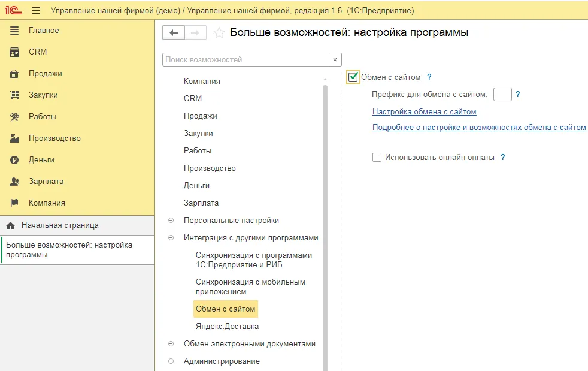Select Синхронизация с мобильным приложением
The height and width of the screenshot is (371, 588).
click(250, 287)
